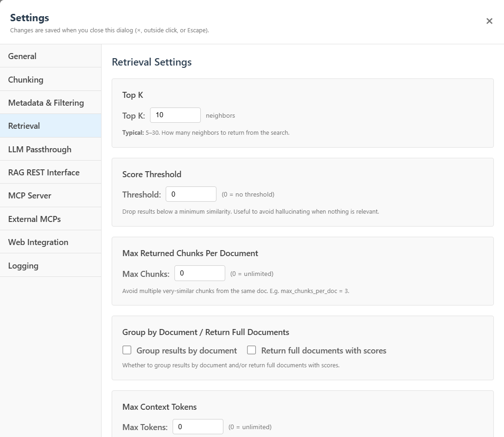Click the '(0 = unlimited)' hint beside Max Tokens
The height and width of the screenshot is (437, 504).
pos(250,427)
